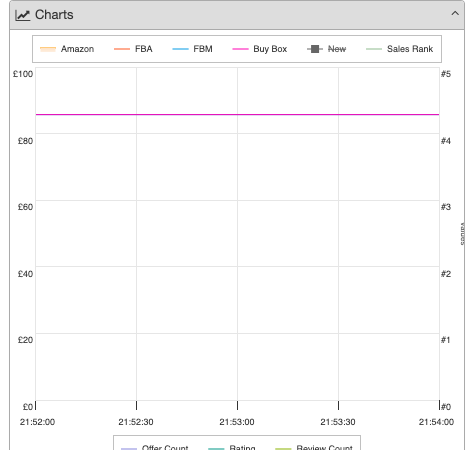Click the £80 y-axis label
The width and height of the screenshot is (474, 450).
click(25, 141)
